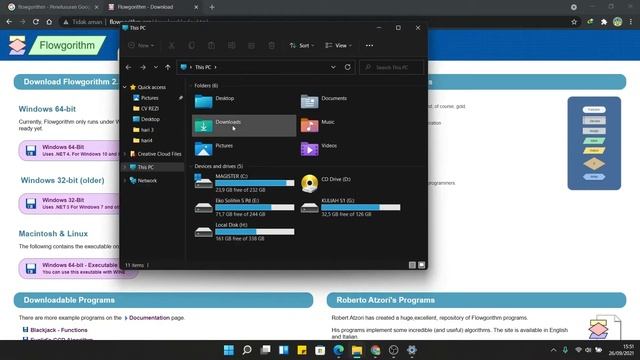Switch to large icons view in status bar
The width and height of the screenshot is (640, 360).
click(x=422, y=265)
